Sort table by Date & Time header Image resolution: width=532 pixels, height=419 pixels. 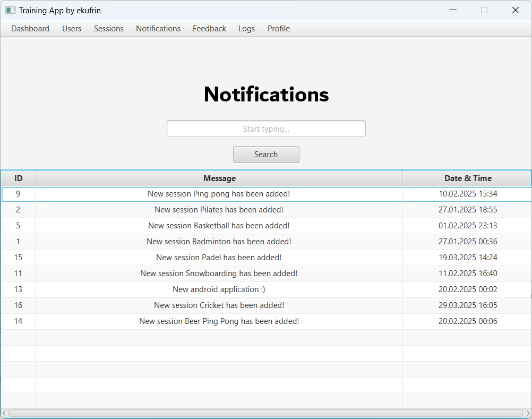467,178
